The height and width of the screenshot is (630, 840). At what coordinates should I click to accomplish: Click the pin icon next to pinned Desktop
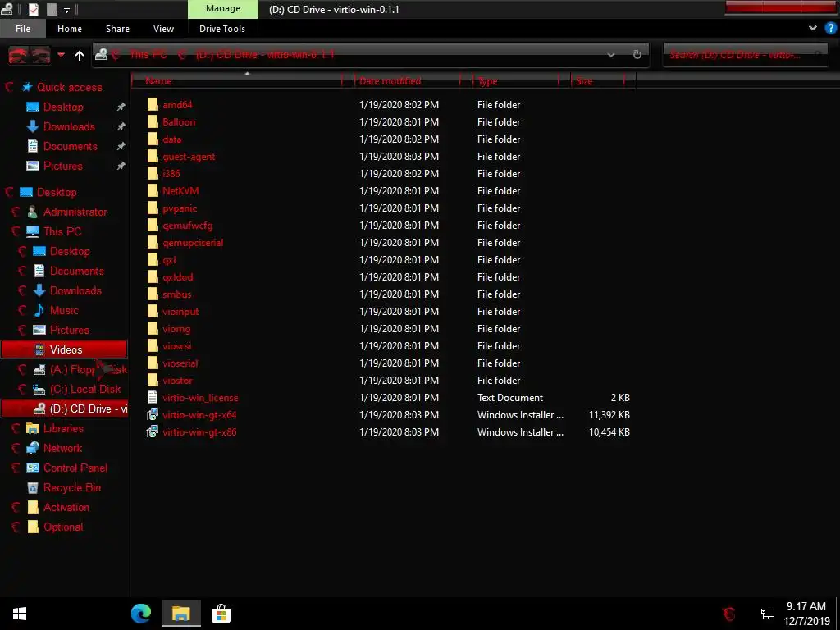pyautogui.click(x=121, y=107)
